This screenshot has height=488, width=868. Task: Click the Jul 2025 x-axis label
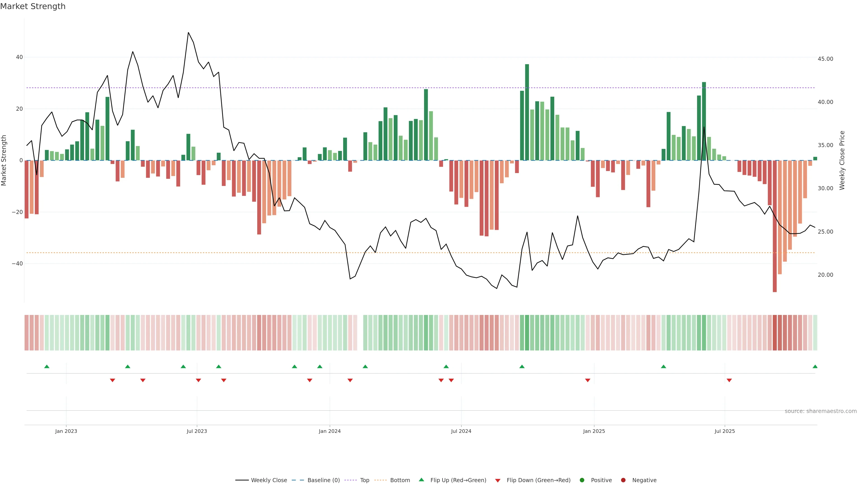724,431
